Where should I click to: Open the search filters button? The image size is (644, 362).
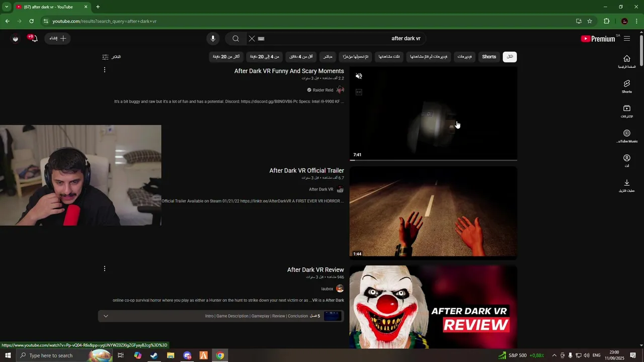click(111, 57)
